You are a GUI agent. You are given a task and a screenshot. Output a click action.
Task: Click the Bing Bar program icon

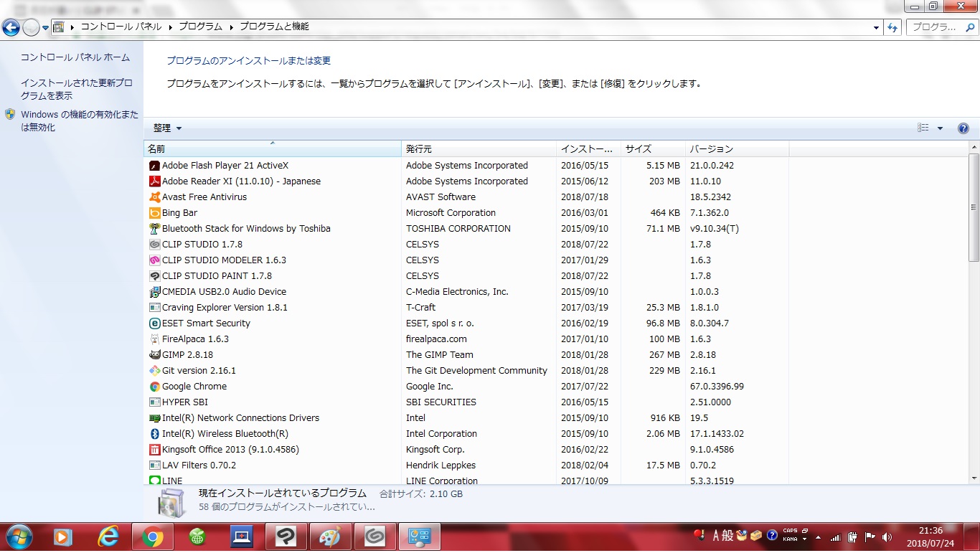coord(154,213)
